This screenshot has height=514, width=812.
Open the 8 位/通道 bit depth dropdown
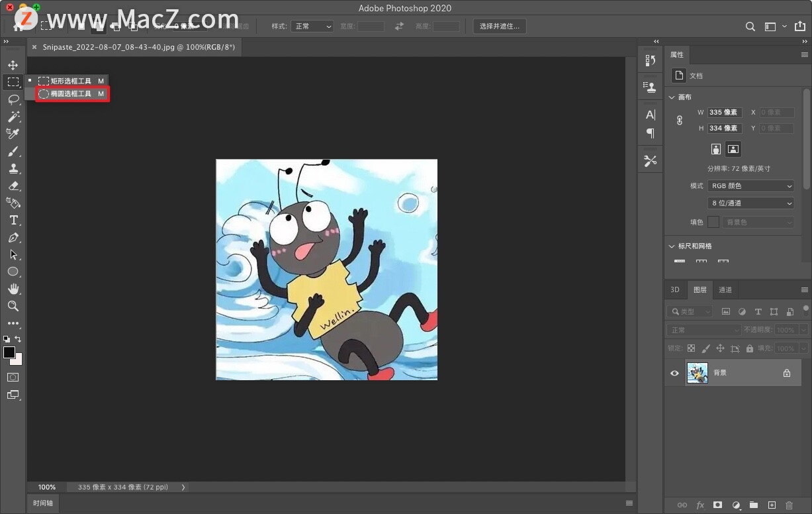coord(750,203)
